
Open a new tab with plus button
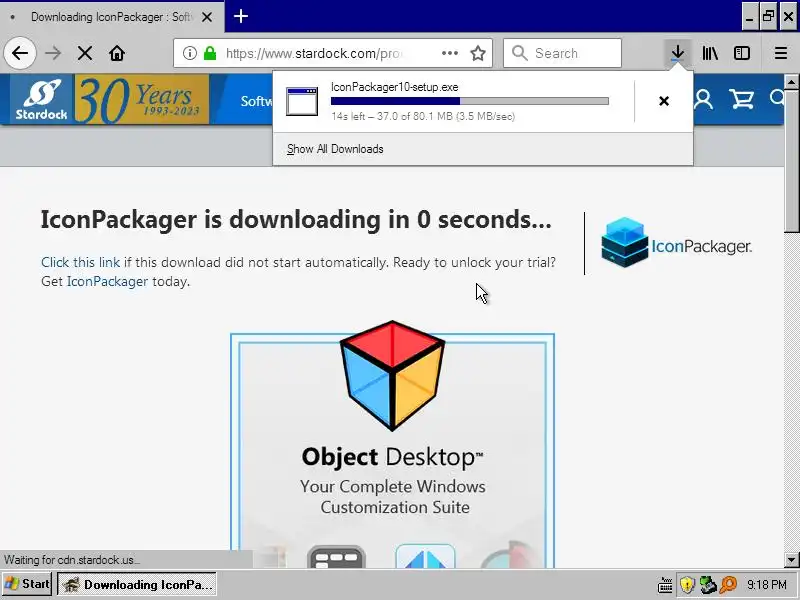pyautogui.click(x=241, y=16)
